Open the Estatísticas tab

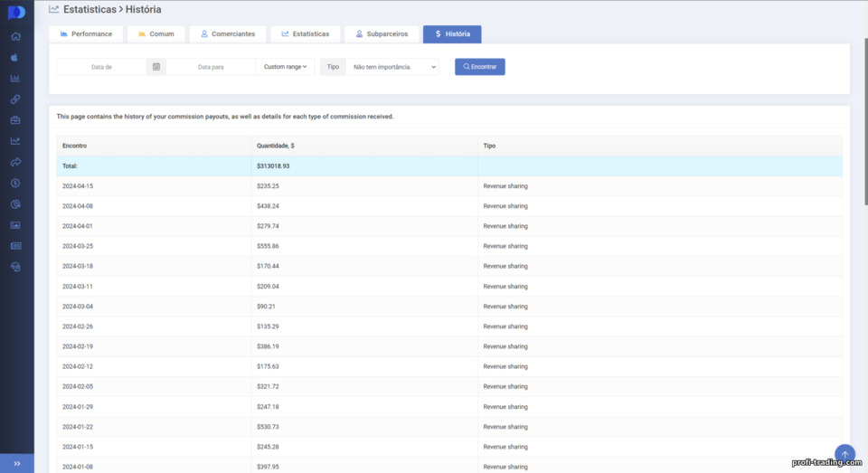[305, 33]
